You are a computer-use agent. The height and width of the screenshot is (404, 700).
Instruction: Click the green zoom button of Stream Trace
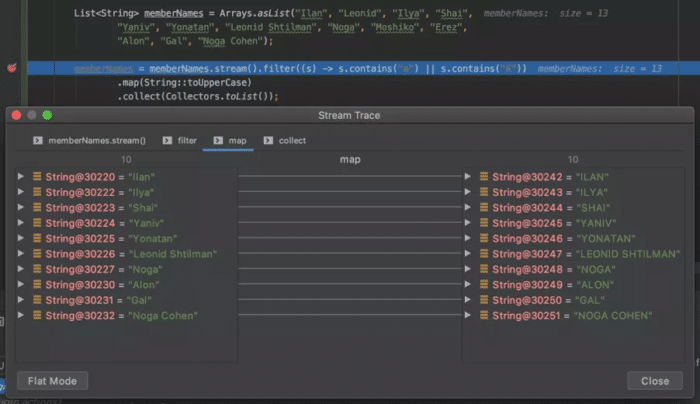(x=47, y=115)
